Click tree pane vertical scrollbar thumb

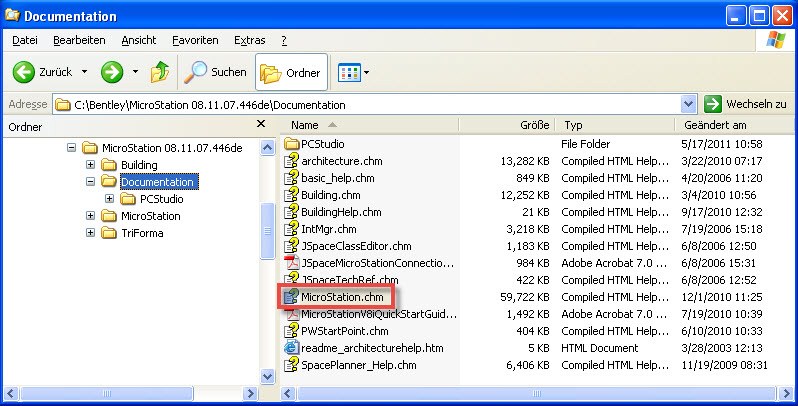tap(268, 231)
